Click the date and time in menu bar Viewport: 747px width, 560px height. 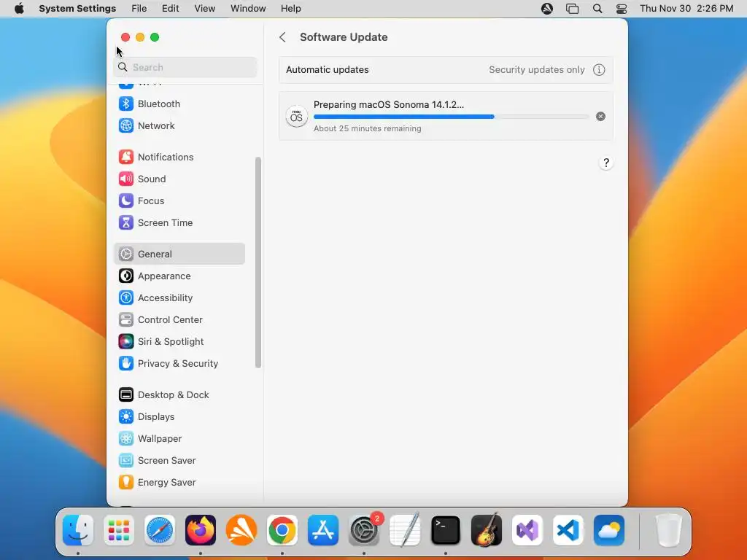(x=686, y=9)
